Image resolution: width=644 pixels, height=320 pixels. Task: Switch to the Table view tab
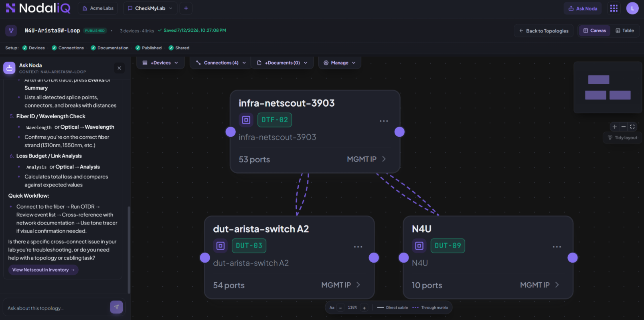point(625,30)
